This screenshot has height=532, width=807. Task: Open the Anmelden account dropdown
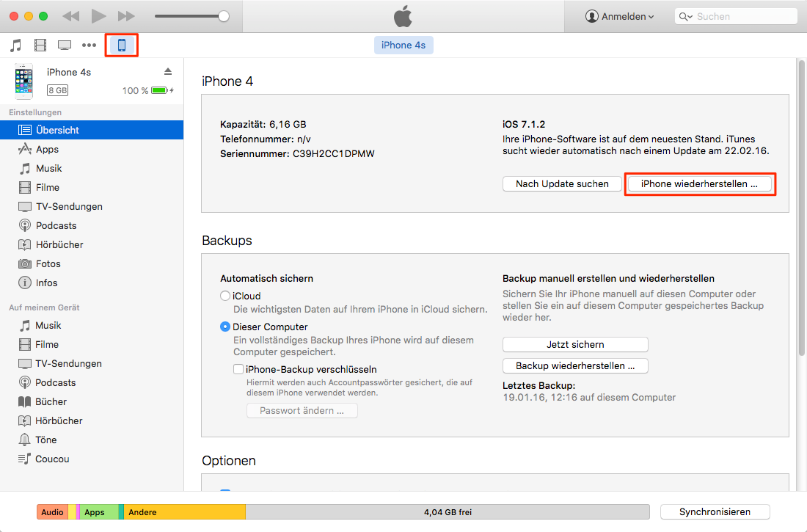(620, 16)
